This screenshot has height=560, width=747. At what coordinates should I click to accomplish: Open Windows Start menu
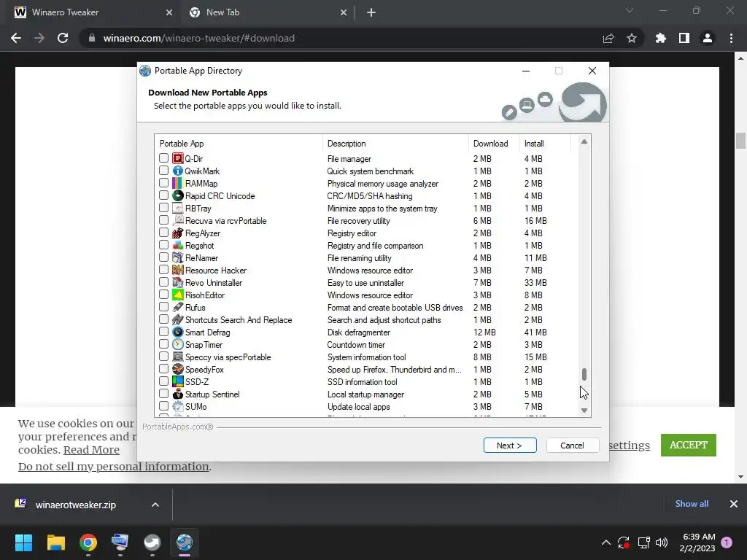(x=23, y=542)
